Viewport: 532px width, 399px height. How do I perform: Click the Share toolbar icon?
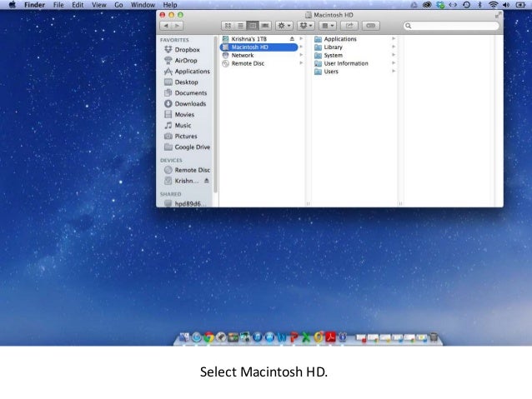(x=350, y=27)
